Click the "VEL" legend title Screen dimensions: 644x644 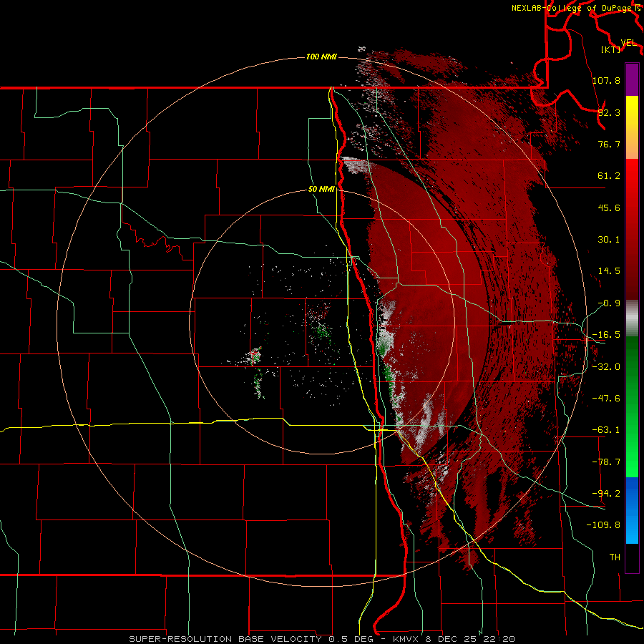coord(628,43)
